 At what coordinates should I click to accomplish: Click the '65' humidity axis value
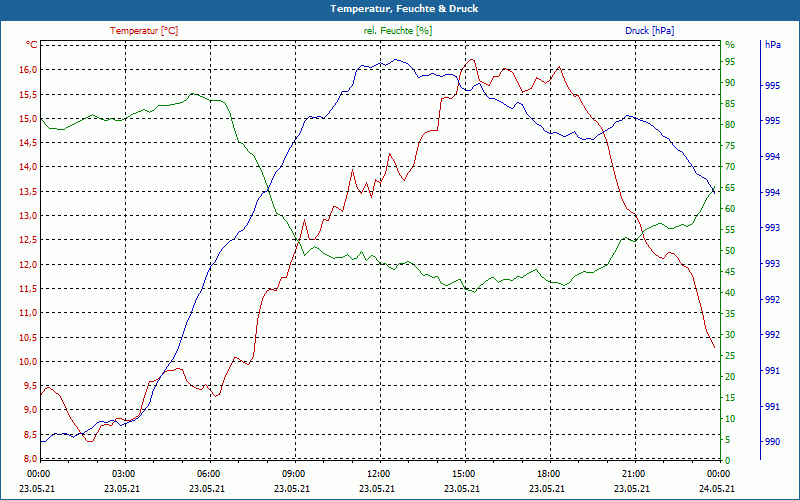pyautogui.click(x=730, y=188)
